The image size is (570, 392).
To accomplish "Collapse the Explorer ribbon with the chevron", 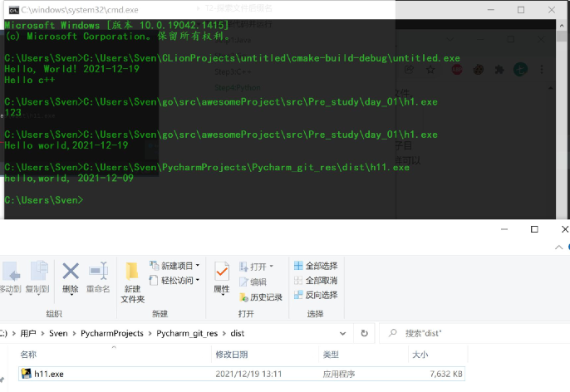I will coord(558,247).
